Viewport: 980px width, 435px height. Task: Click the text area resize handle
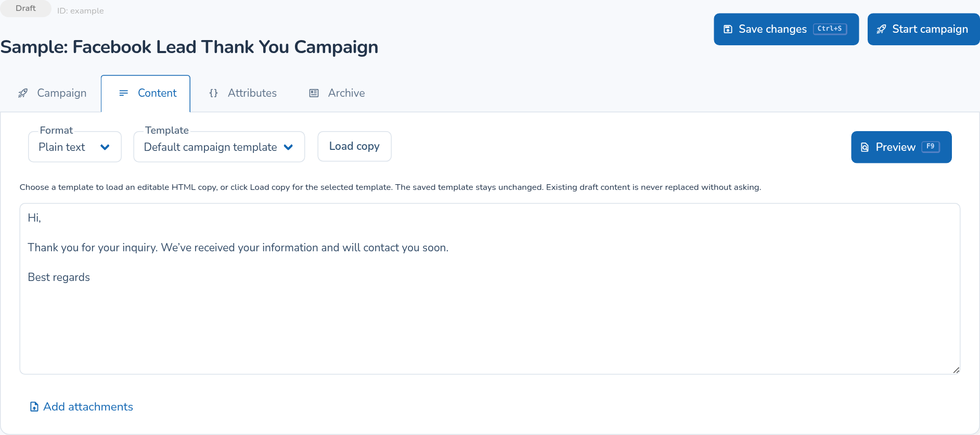(x=956, y=370)
